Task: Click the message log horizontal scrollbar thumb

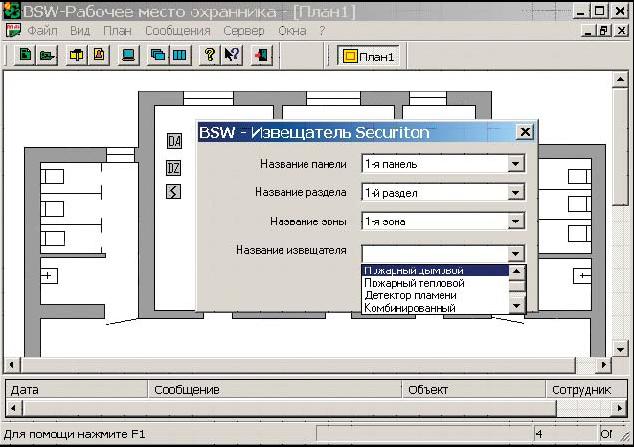Action: pos(290,408)
